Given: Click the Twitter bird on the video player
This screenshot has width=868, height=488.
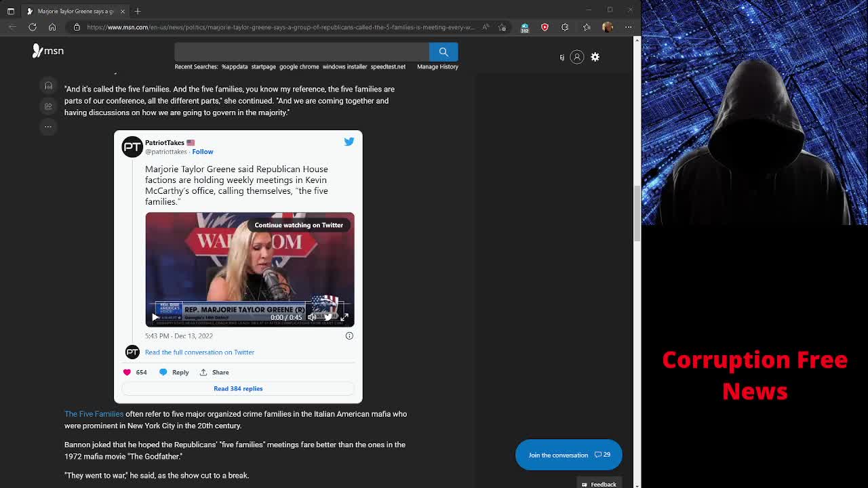Looking at the screenshot, I should point(328,317).
